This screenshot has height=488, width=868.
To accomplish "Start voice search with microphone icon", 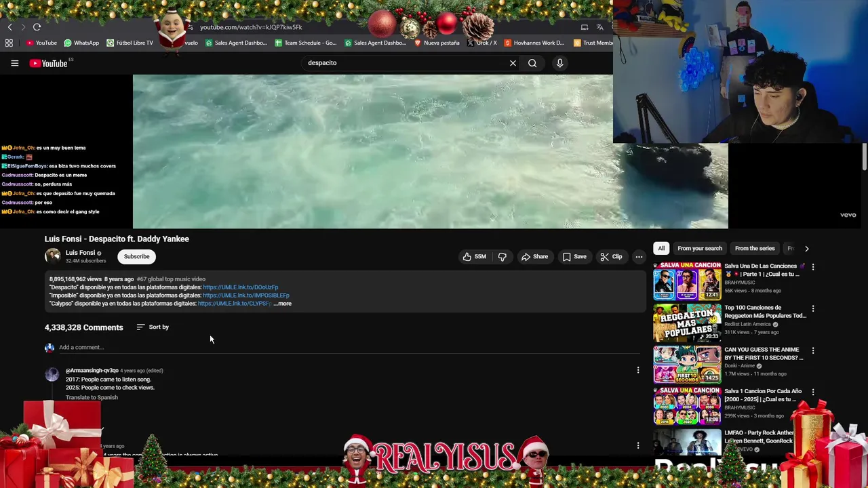I will tap(559, 63).
